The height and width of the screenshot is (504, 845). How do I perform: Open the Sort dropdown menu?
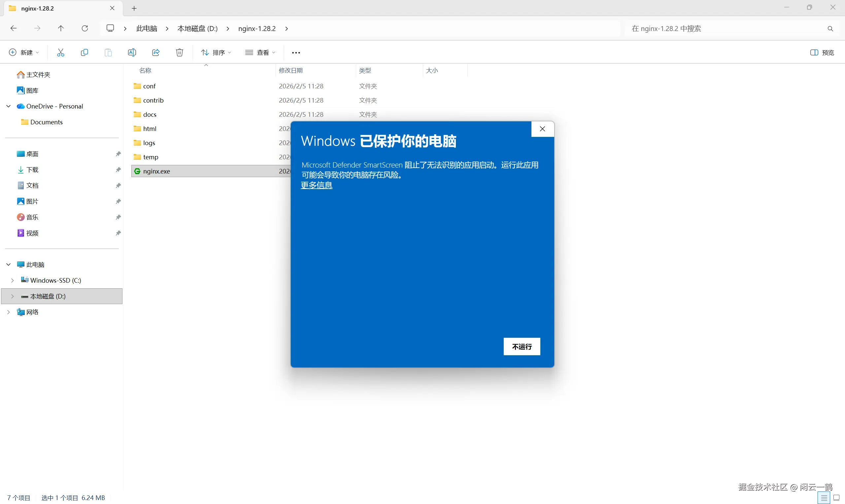(216, 52)
